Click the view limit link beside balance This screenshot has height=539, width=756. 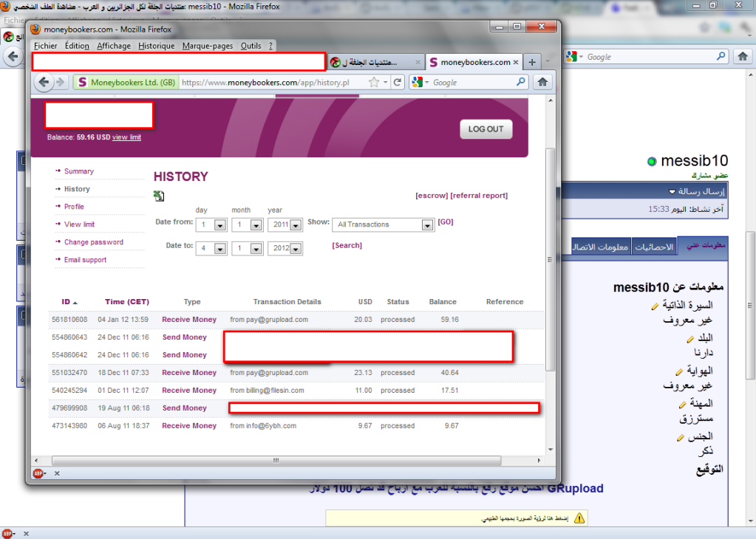[x=127, y=137]
